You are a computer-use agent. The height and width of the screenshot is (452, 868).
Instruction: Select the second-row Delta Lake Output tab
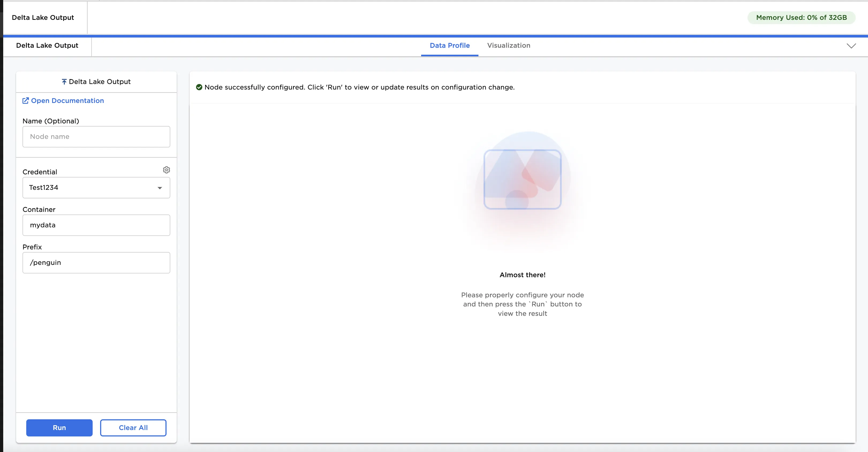47,46
